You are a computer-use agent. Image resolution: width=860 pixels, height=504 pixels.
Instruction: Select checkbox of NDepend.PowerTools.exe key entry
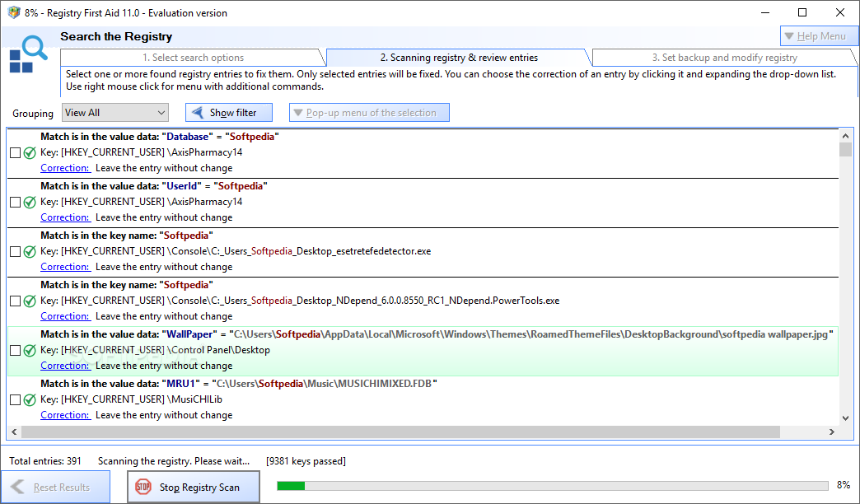(x=16, y=301)
